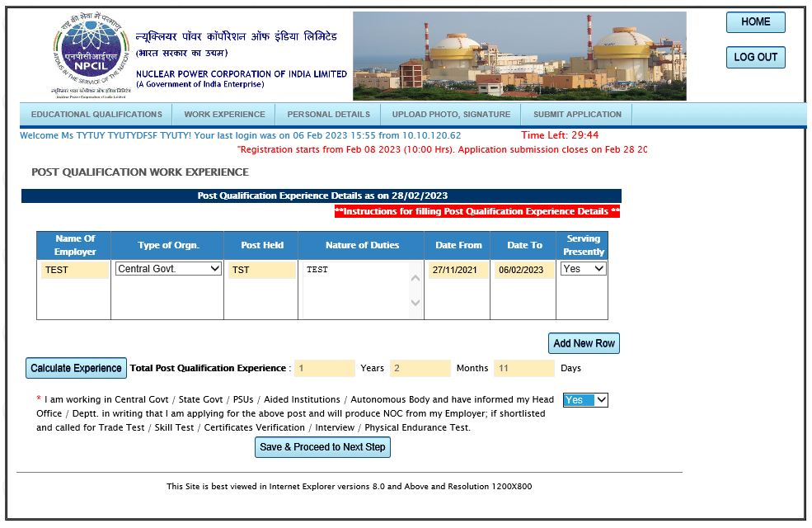This screenshot has width=812, height=528.
Task: Open the Upload Photo, Signature tab
Action: (451, 115)
